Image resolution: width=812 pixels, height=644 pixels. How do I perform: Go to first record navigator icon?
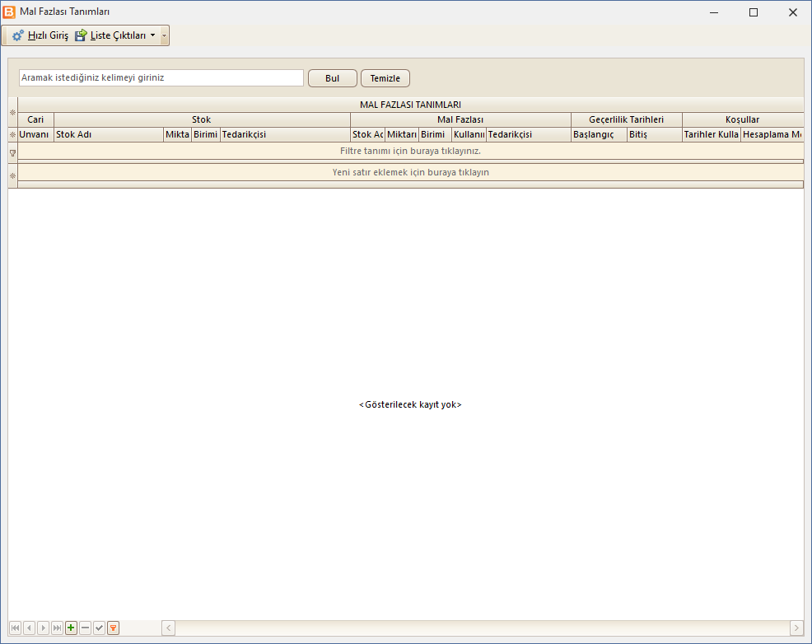point(16,628)
